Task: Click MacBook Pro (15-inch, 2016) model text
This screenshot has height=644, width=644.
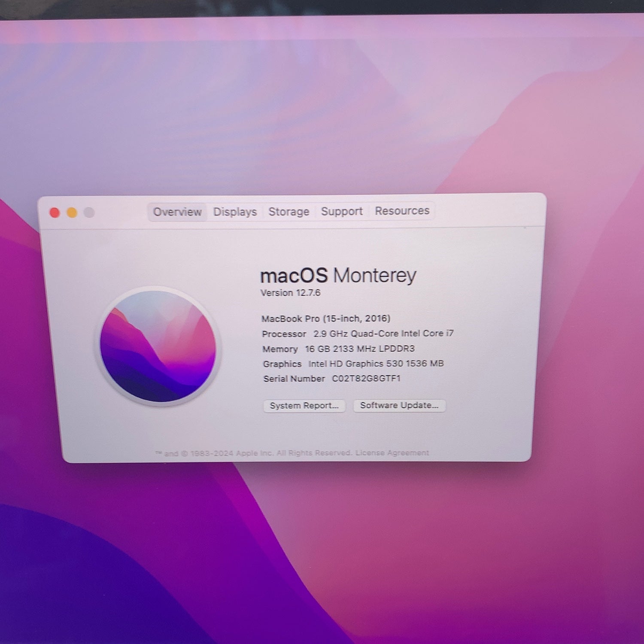Action: point(326,319)
